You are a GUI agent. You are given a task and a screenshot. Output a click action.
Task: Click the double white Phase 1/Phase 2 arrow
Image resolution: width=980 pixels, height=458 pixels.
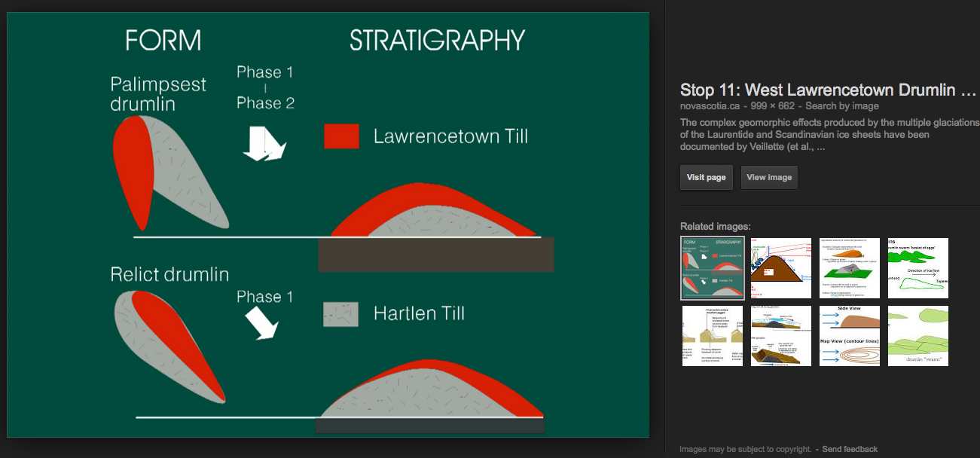[x=264, y=143]
